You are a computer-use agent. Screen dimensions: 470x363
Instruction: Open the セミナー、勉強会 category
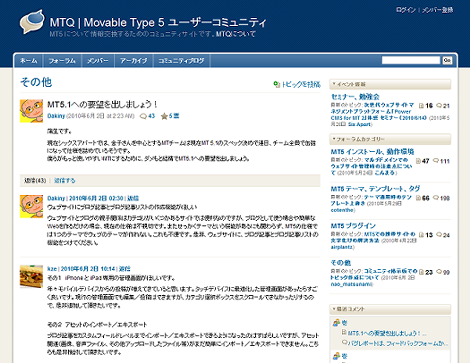(355, 97)
